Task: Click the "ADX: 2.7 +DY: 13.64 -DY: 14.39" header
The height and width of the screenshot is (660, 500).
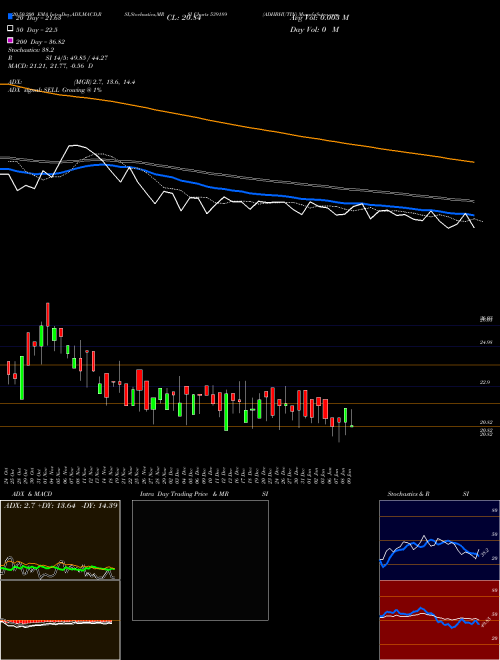Action: click(60, 505)
